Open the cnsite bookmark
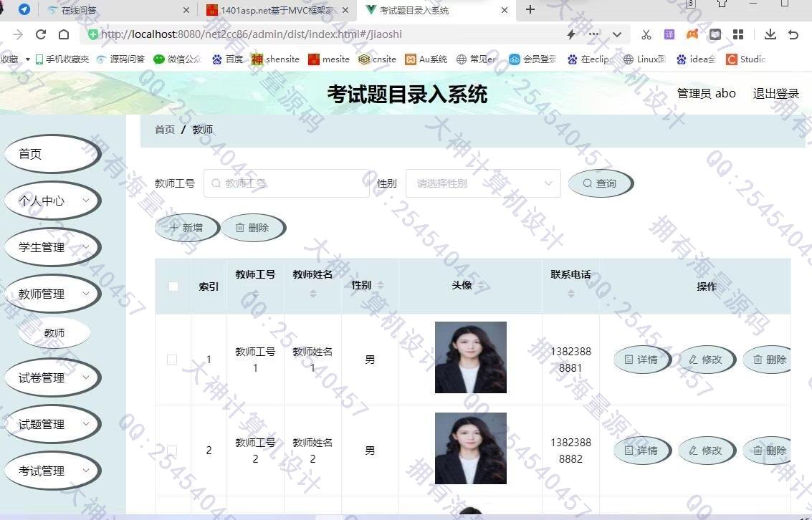Viewport: 812px width, 520px height. coord(377,59)
